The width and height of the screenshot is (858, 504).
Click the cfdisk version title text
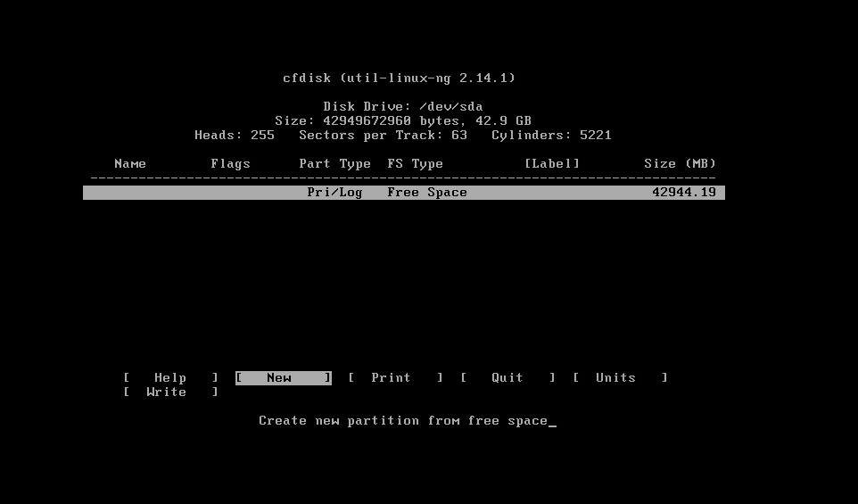tap(400, 78)
